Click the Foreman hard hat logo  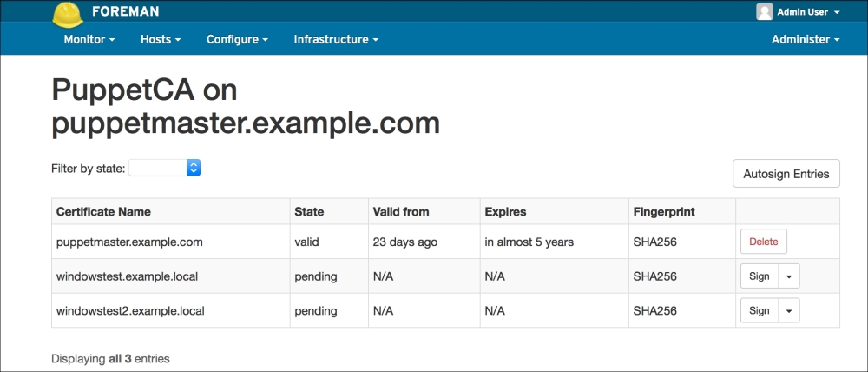[x=68, y=13]
